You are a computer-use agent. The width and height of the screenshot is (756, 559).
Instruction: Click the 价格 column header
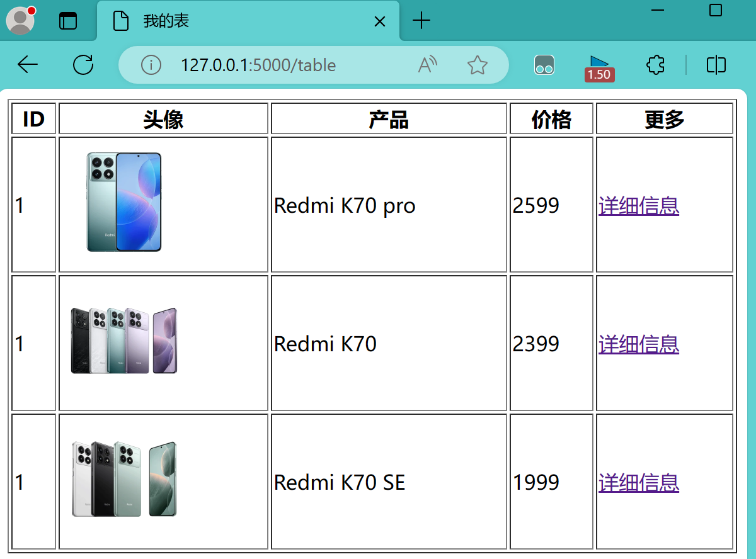(x=551, y=118)
